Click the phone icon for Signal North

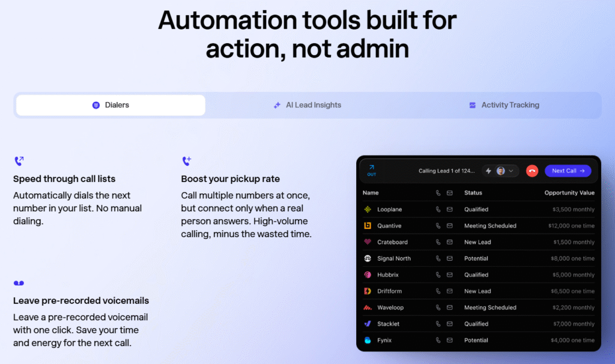(438, 258)
